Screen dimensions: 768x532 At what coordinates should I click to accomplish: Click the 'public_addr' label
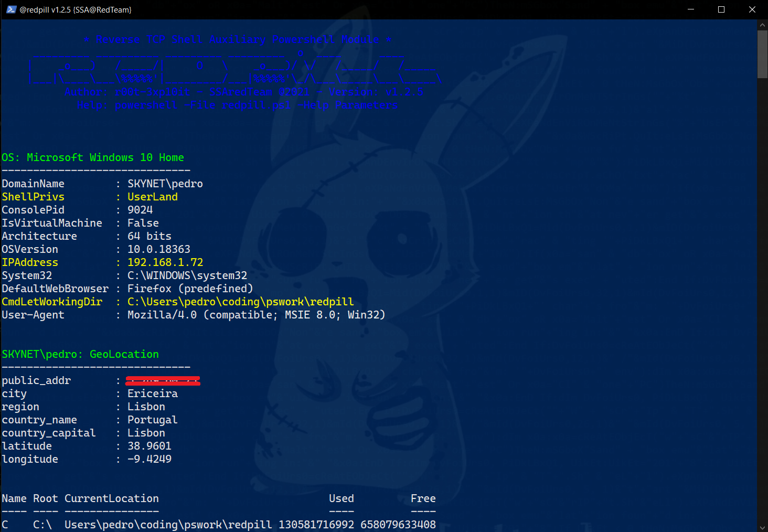36,380
